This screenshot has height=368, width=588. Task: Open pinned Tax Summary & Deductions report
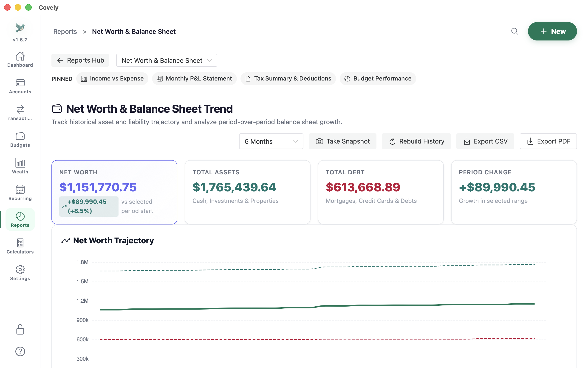pos(288,79)
